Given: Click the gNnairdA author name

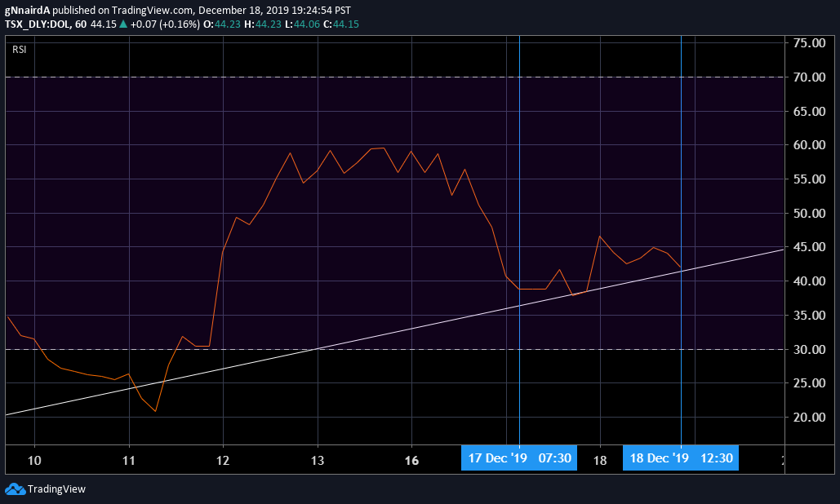Looking at the screenshot, I should (x=27, y=10).
